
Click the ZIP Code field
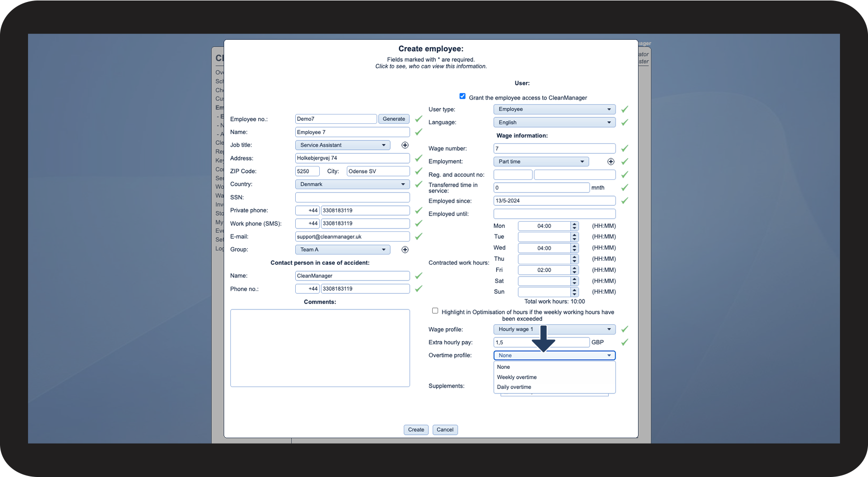(x=308, y=171)
